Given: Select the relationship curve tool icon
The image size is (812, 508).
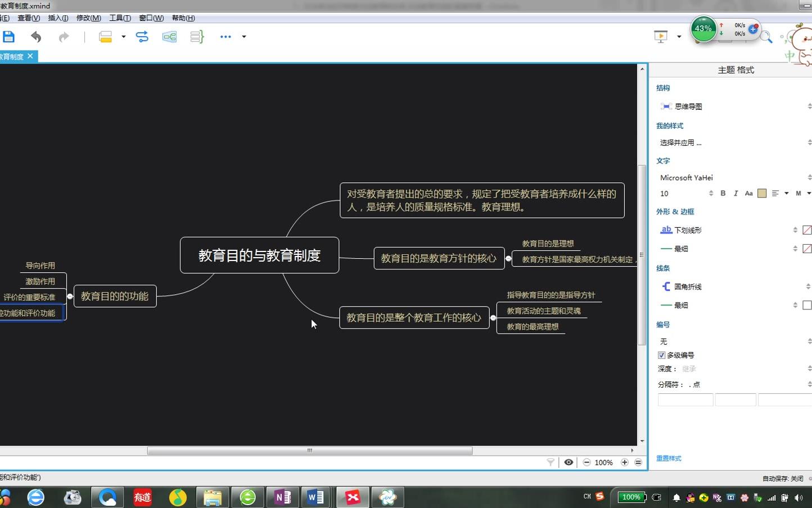Looking at the screenshot, I should (142, 36).
